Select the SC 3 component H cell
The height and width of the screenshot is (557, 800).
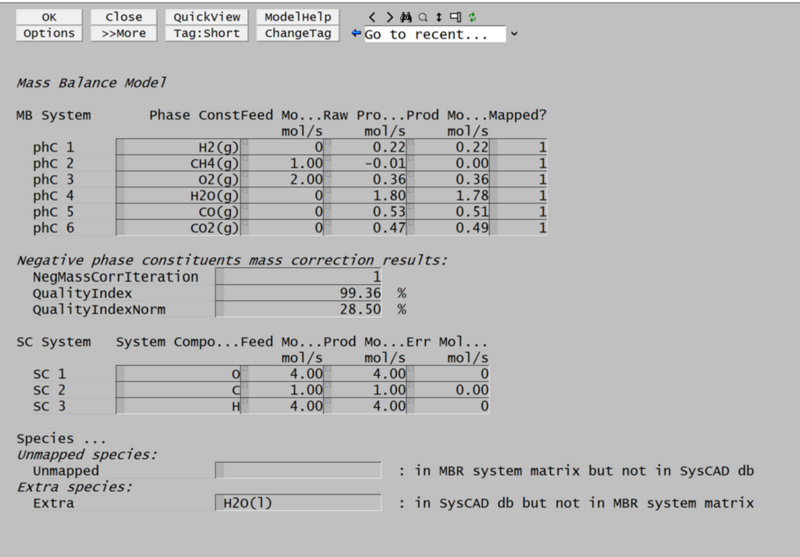tap(179, 406)
